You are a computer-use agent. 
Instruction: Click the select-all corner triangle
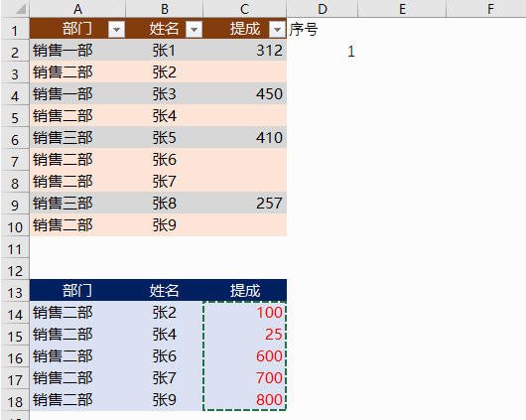(x=16, y=9)
